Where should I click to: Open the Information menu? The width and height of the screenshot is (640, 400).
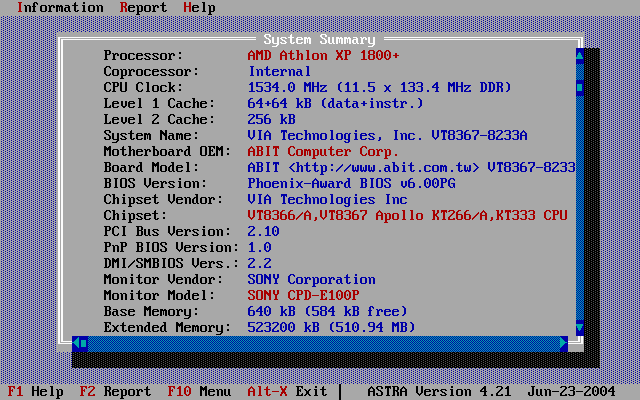[60, 8]
